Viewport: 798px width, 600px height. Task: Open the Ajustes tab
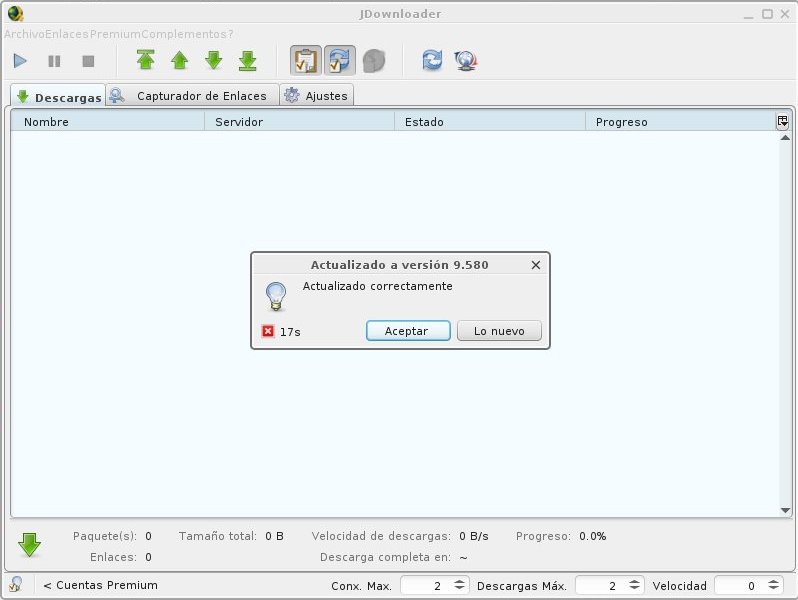click(x=317, y=96)
